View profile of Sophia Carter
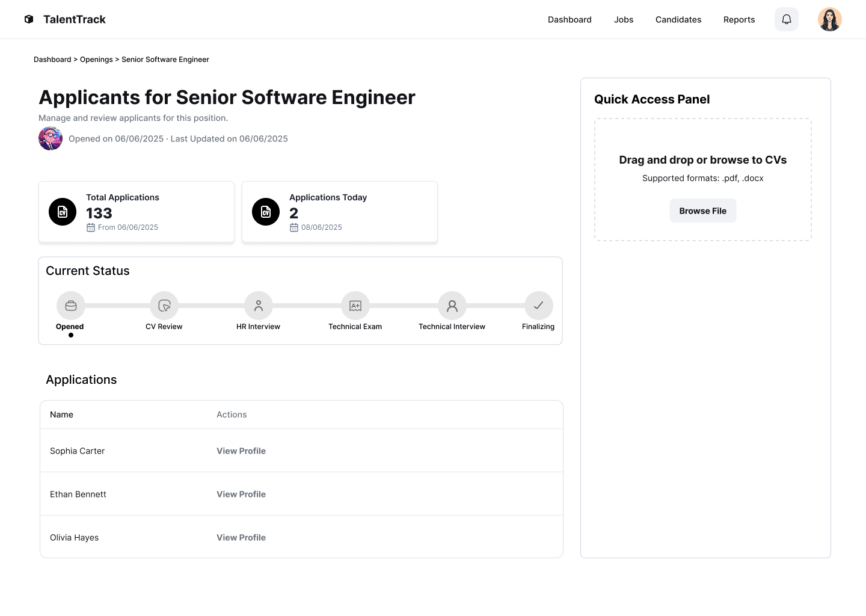The width and height of the screenshot is (866, 616). coord(241,451)
